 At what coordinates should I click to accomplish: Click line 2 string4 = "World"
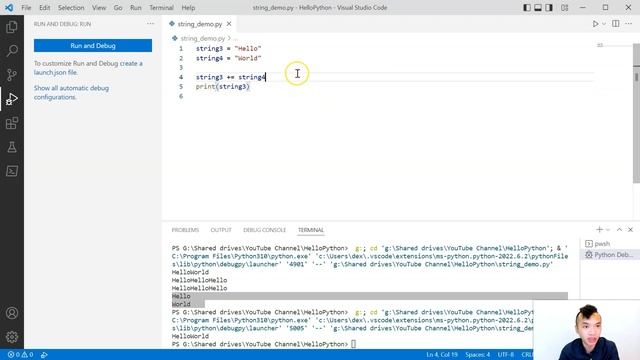228,58
